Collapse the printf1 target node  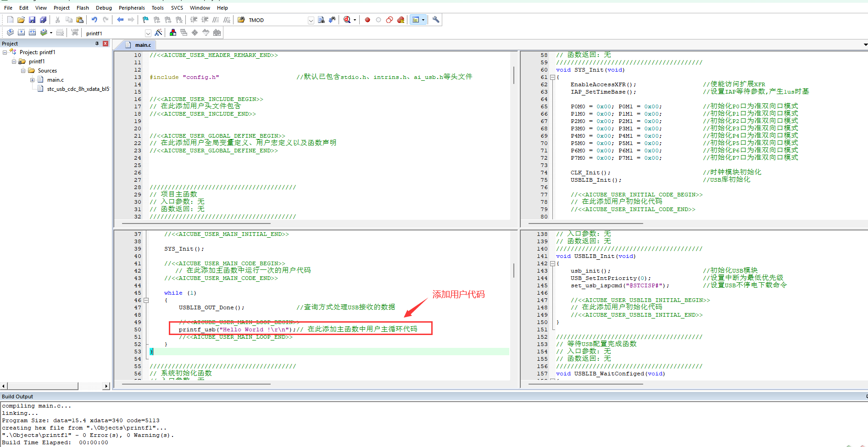click(14, 61)
